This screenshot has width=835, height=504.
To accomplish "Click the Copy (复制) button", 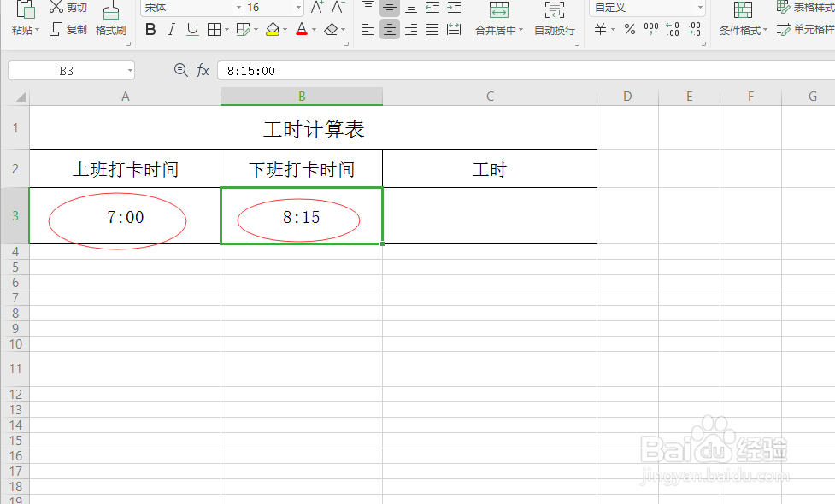I will (x=68, y=29).
